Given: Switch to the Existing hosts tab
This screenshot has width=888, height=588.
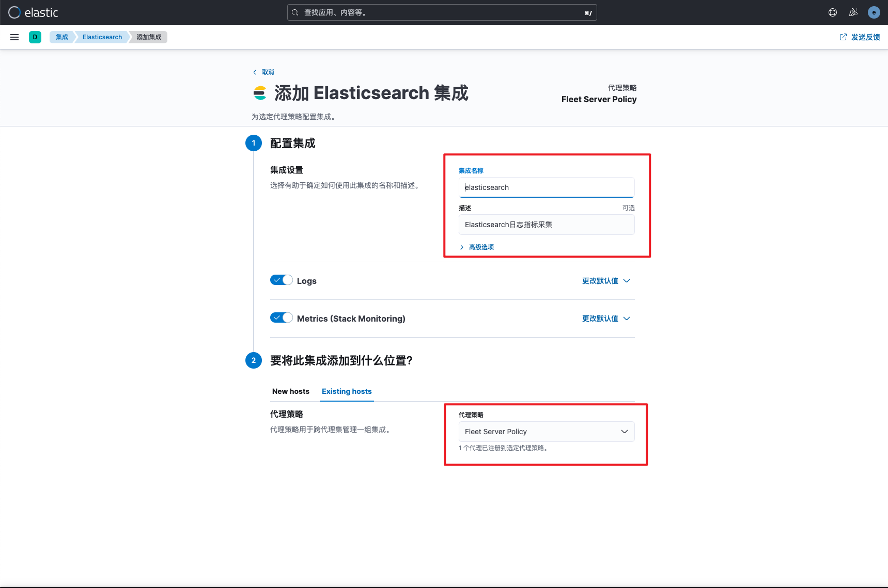Looking at the screenshot, I should (x=347, y=391).
